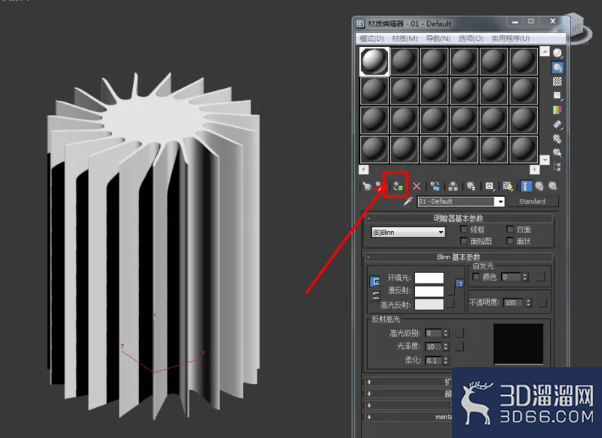The width and height of the screenshot is (602, 438).
Task: Click Select by Material icon
Action: pos(557,152)
